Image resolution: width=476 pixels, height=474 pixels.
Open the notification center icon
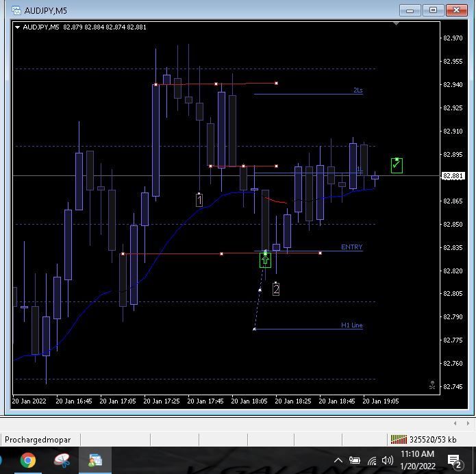click(455, 461)
